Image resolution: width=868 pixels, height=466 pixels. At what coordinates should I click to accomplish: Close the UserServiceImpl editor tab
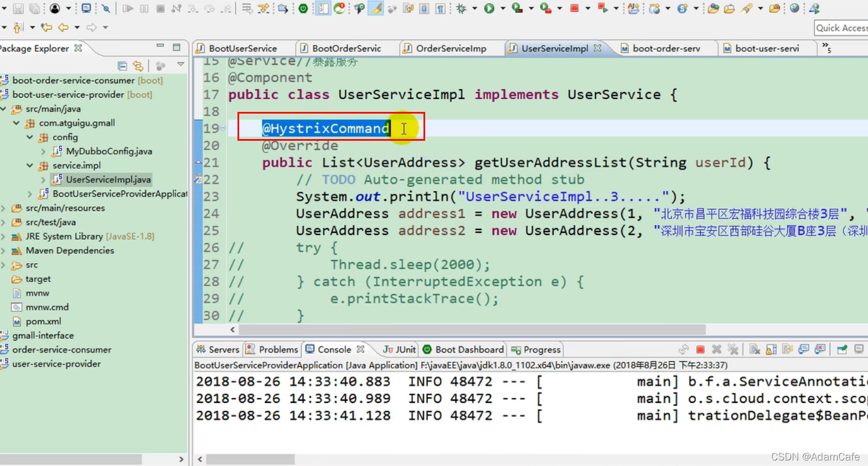pos(597,48)
